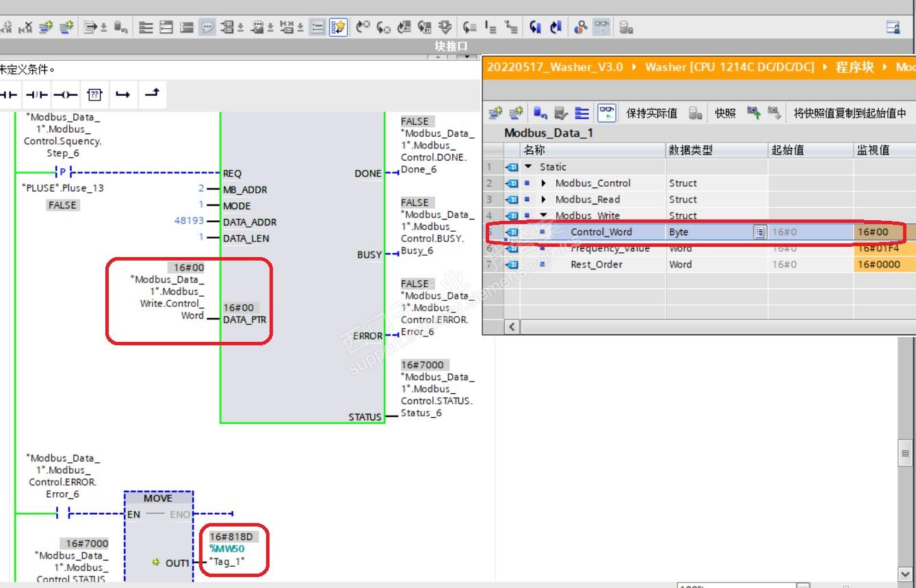Toggle Monitor all in Modbus_Data_1 toolbar

606,113
